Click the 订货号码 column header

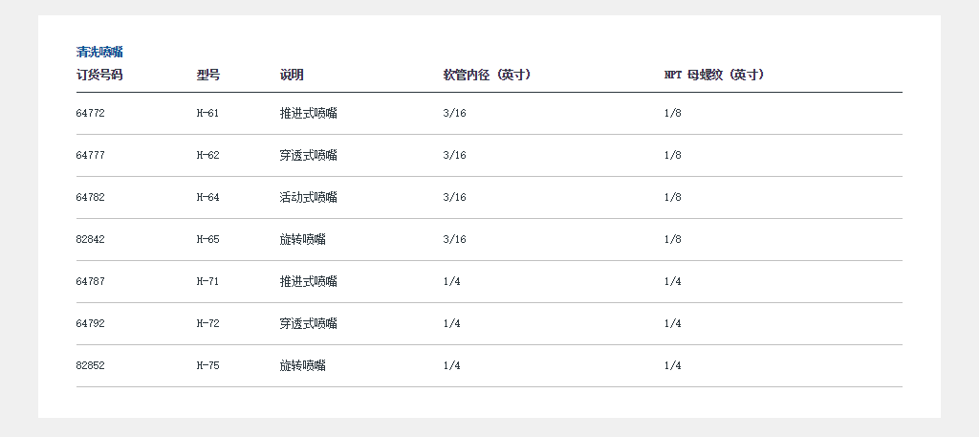pyautogui.click(x=99, y=75)
